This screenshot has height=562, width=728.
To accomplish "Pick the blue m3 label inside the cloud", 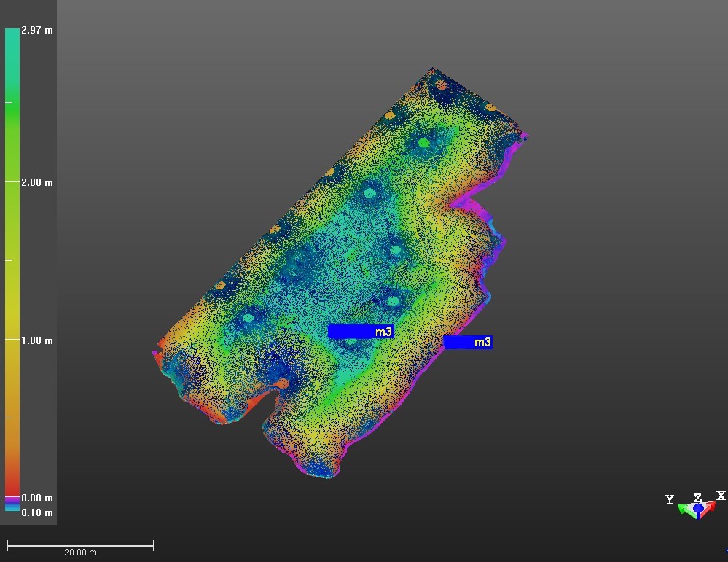I will tap(361, 332).
